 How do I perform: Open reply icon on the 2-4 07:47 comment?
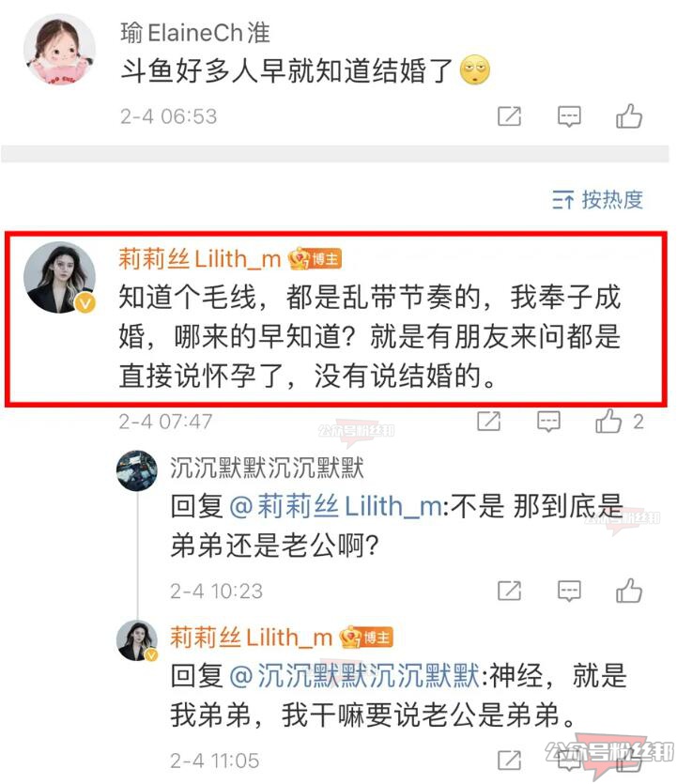(x=548, y=422)
